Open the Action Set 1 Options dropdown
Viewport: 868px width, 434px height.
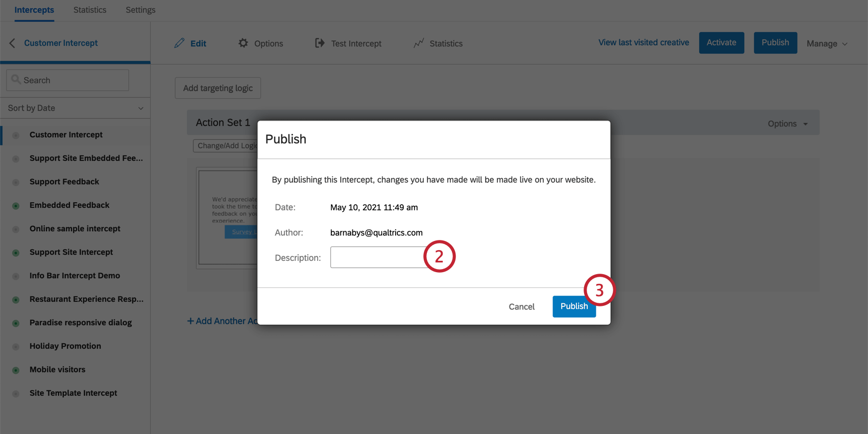[787, 123]
